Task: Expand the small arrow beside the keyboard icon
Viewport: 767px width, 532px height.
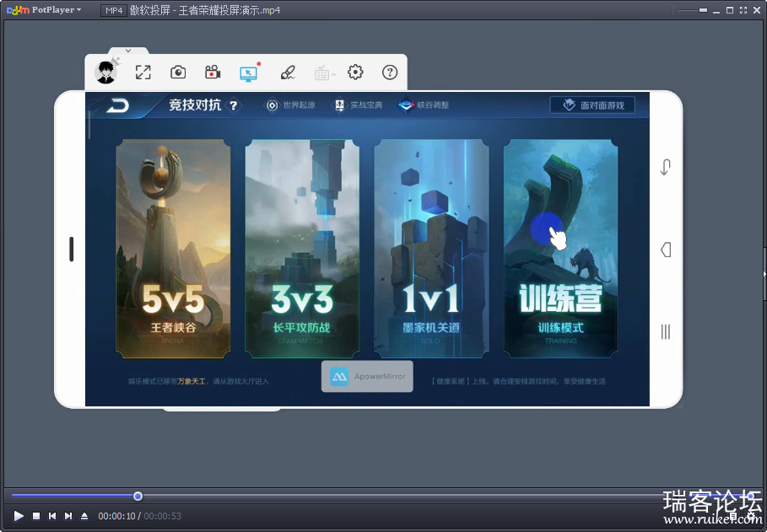Action: click(333, 74)
